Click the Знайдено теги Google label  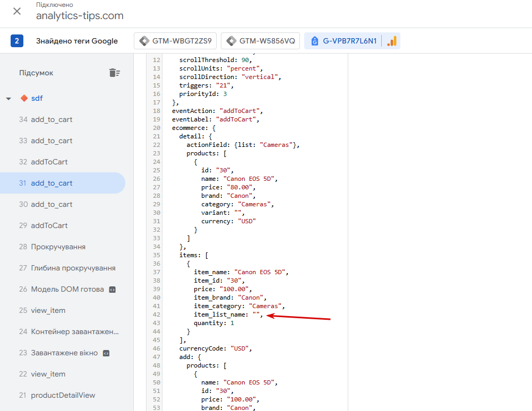coord(77,41)
